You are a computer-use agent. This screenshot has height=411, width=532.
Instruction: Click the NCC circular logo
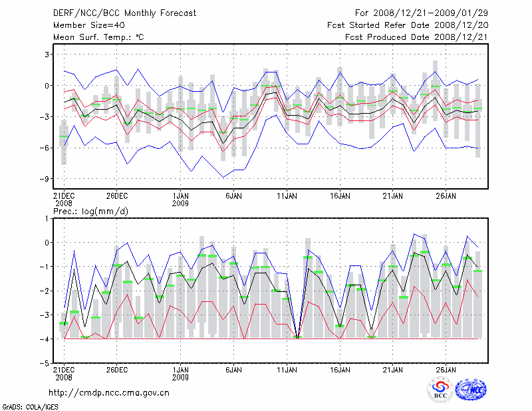pyautogui.click(x=470, y=390)
